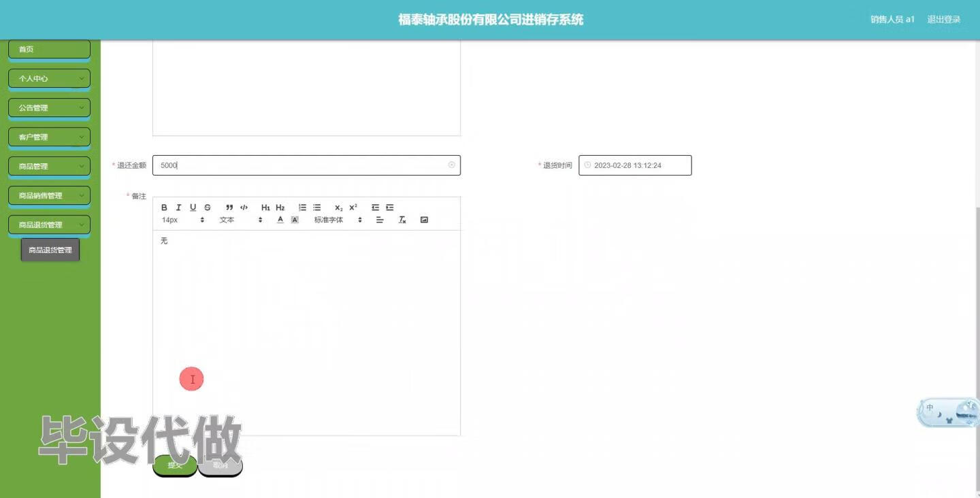Go to 首页 in the sidebar
The width and height of the screenshot is (980, 498).
click(49, 49)
